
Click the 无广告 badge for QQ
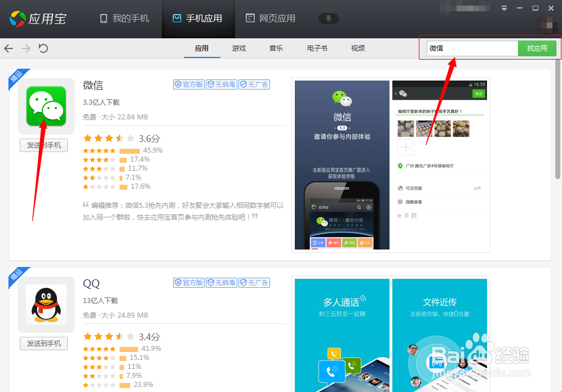coord(254,283)
